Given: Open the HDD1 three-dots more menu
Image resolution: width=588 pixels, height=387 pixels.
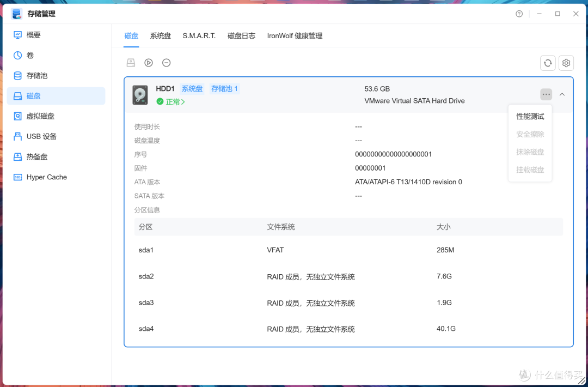Looking at the screenshot, I should coord(546,94).
